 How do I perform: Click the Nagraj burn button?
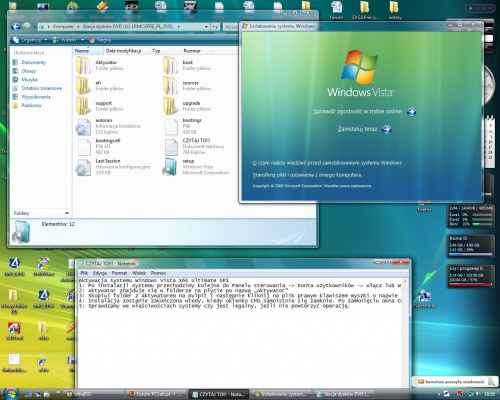(100, 40)
